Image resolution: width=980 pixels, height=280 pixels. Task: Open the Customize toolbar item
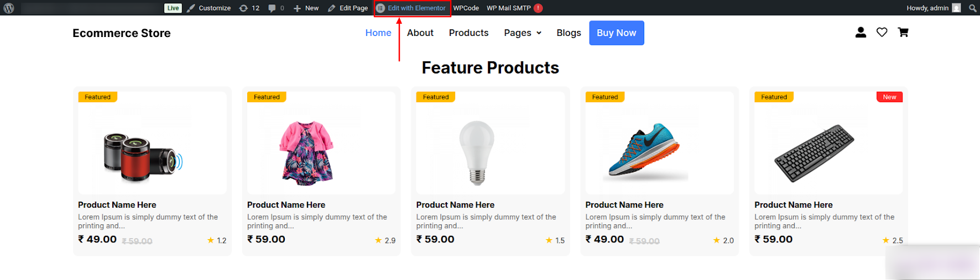point(209,8)
